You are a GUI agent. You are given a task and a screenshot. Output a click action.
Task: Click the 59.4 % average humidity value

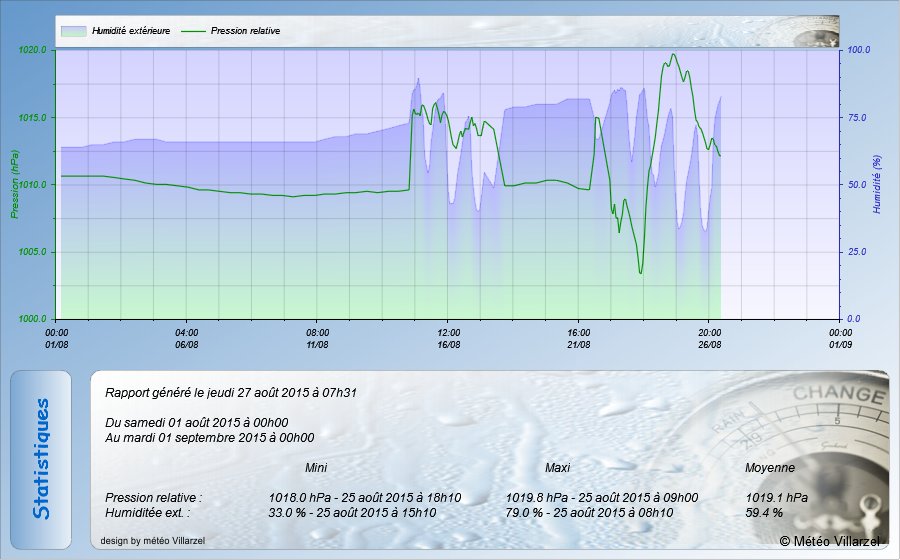[764, 512]
